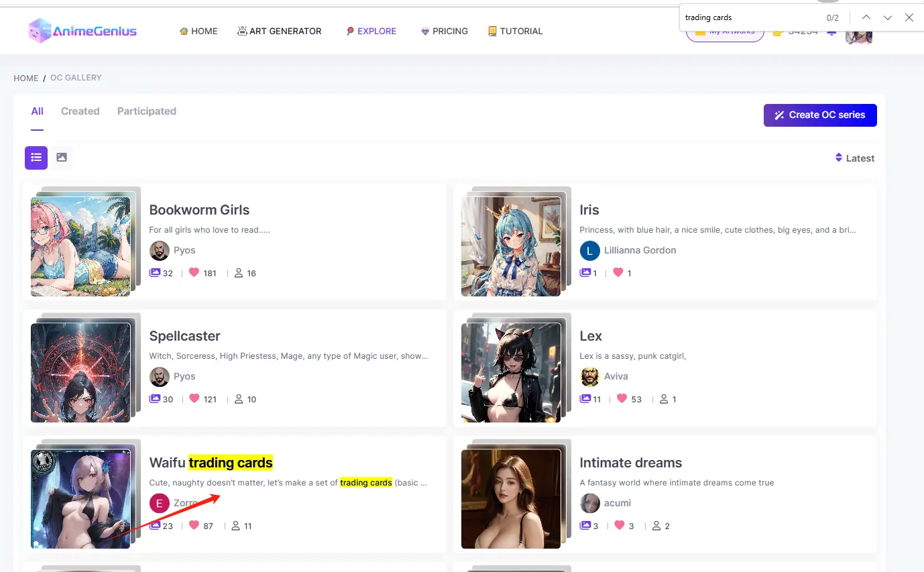
Task: Go to previous find result
Action: click(866, 18)
